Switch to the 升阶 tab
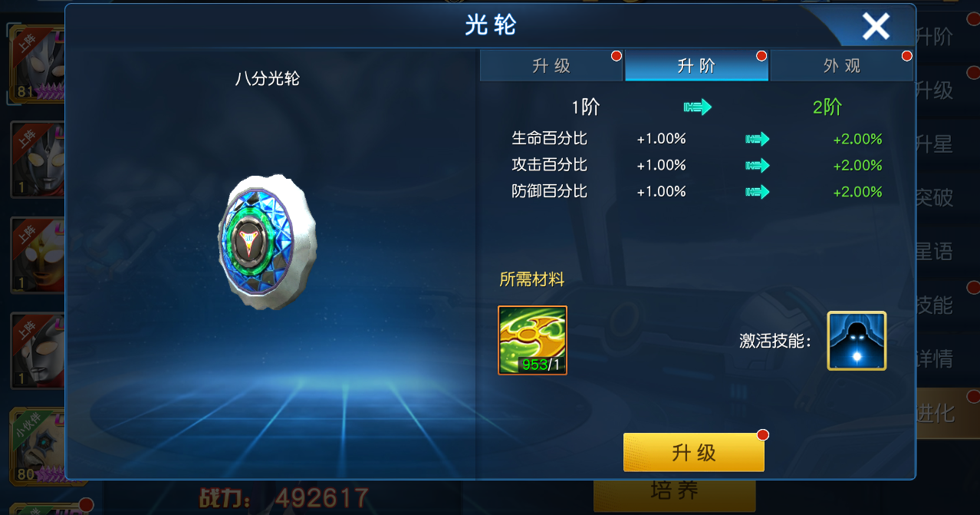Screen dimensions: 980x515 pos(696,66)
